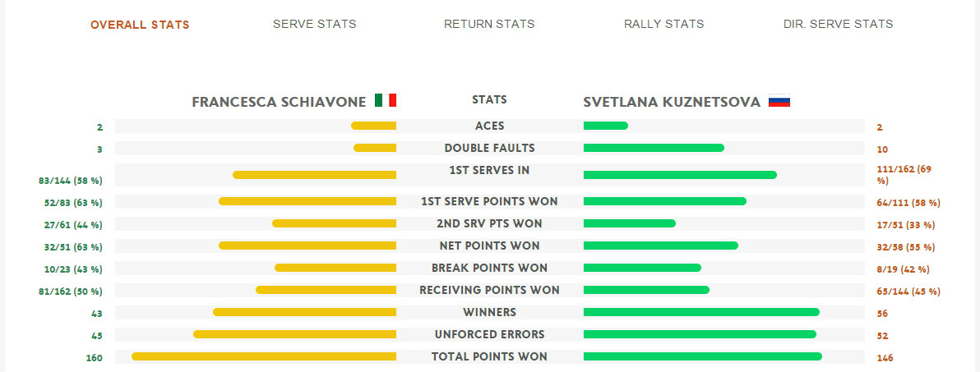Viewport: 980px width, 372px height.
Task: Click Kuznetsova's green Net Points Won bar
Action: tap(661, 246)
